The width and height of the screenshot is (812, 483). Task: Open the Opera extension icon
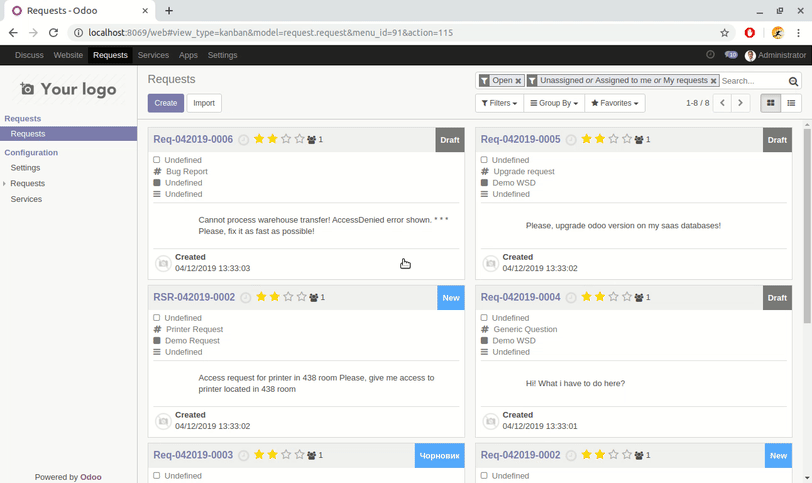[749, 33]
